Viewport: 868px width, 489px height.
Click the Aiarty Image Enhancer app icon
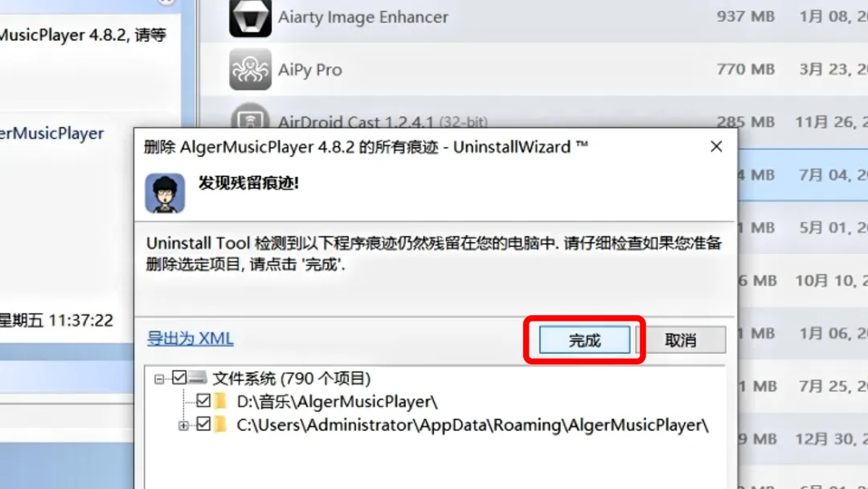[250, 17]
